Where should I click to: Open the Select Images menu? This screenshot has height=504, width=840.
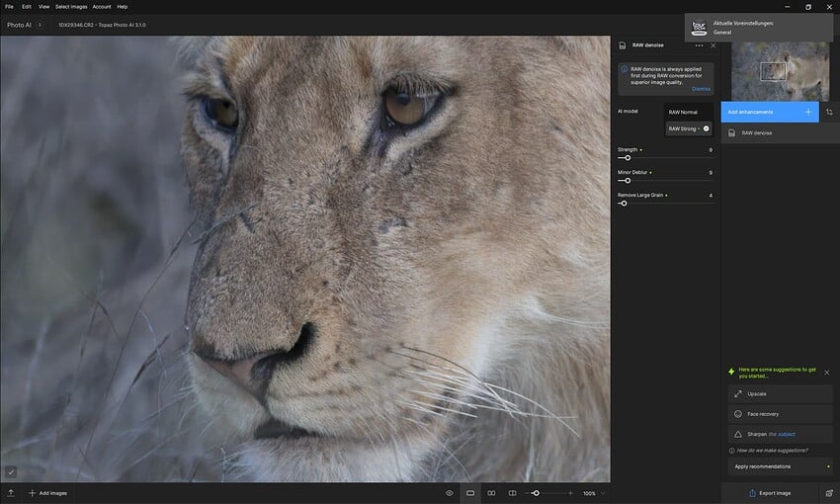(71, 7)
